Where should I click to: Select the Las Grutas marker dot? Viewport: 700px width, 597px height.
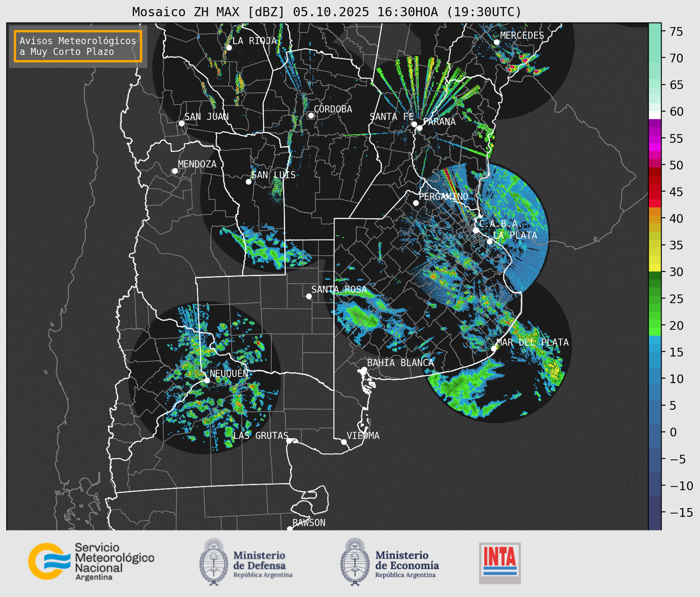pos(289,441)
